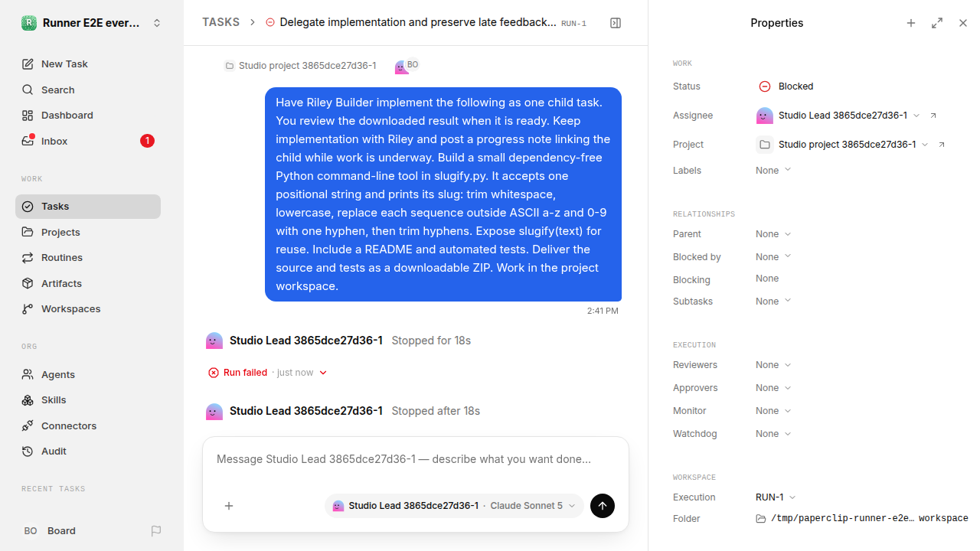This screenshot has height=551, width=980.
Task: Click the Workspaces branch icon
Action: [x=28, y=309]
